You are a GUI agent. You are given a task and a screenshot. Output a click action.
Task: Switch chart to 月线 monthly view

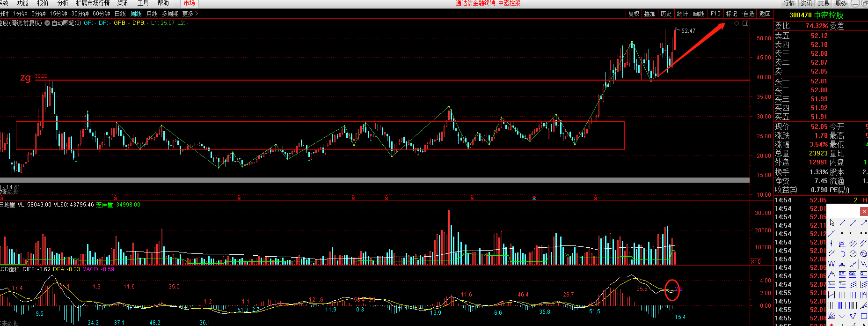point(152,14)
